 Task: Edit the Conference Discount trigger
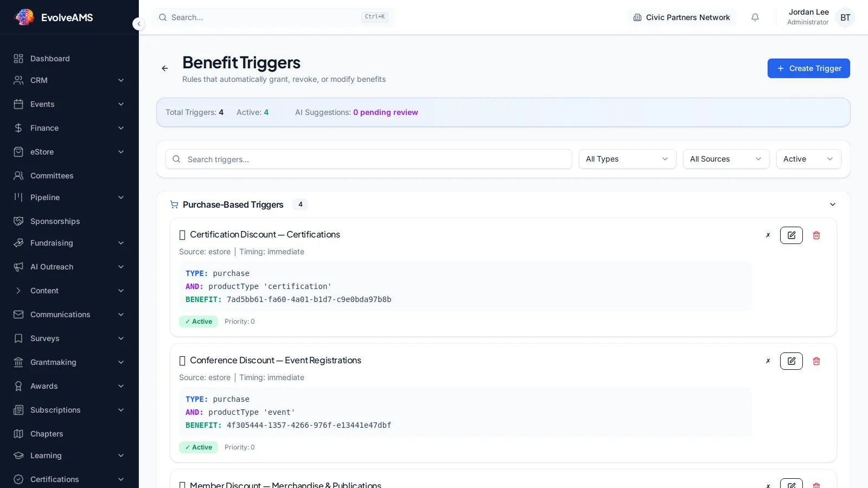tap(792, 361)
